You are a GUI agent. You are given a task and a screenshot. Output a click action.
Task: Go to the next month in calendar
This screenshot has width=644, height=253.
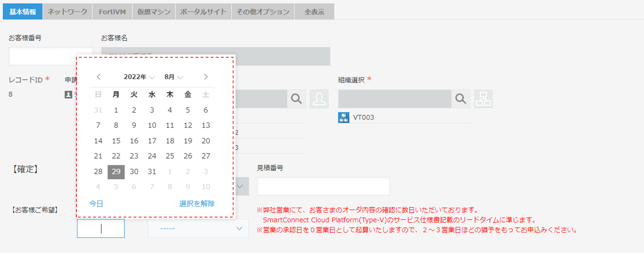(x=206, y=77)
